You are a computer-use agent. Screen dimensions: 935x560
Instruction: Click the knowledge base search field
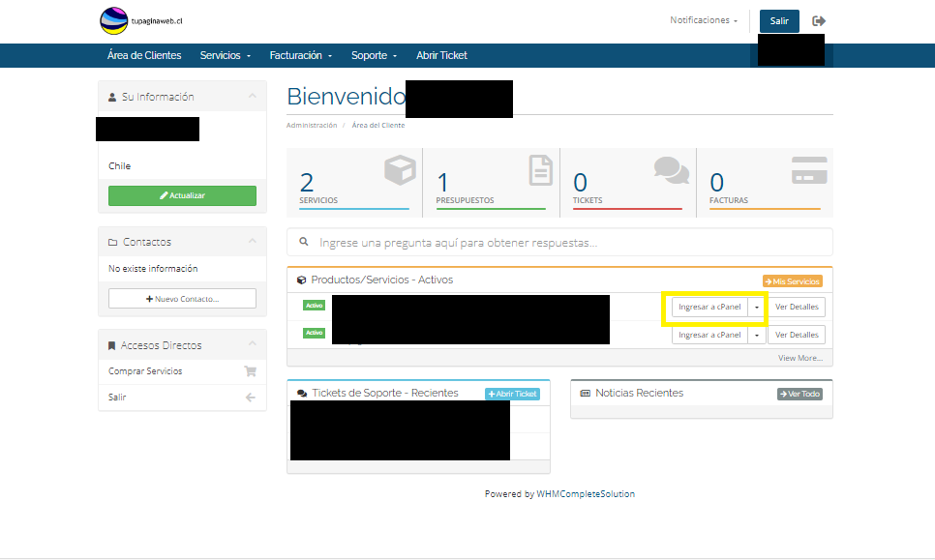[x=561, y=243]
